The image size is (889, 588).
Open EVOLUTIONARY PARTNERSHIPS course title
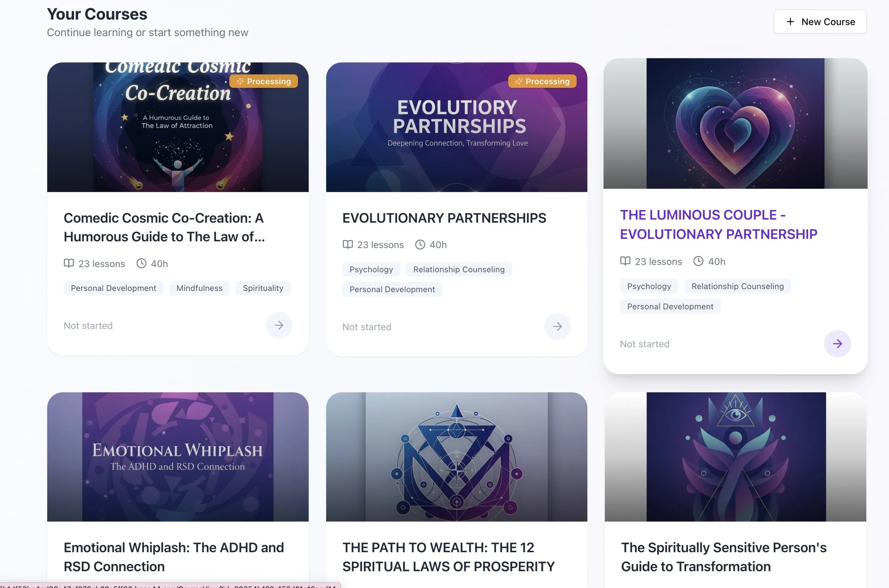pyautogui.click(x=444, y=218)
